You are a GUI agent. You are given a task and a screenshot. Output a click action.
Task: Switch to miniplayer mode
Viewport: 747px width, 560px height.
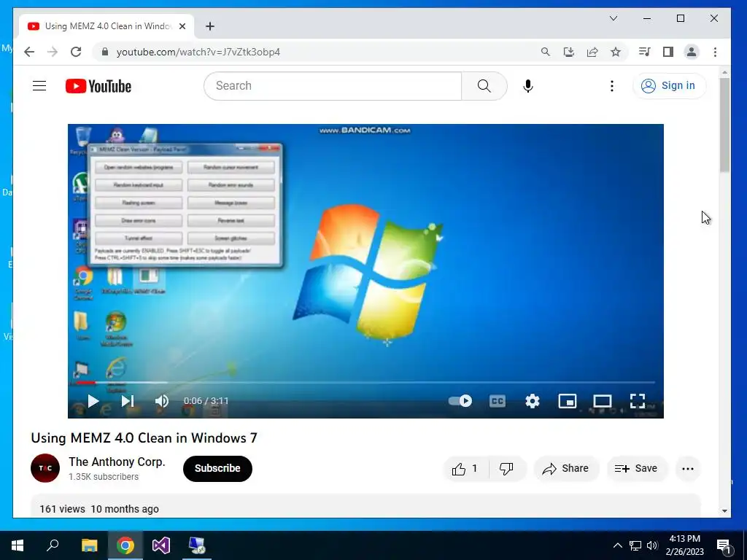coord(567,401)
